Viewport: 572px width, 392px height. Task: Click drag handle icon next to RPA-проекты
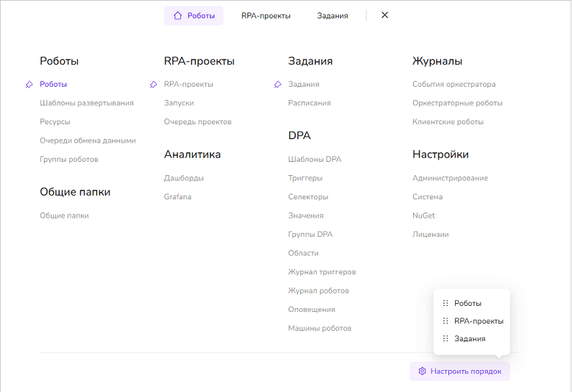point(445,321)
